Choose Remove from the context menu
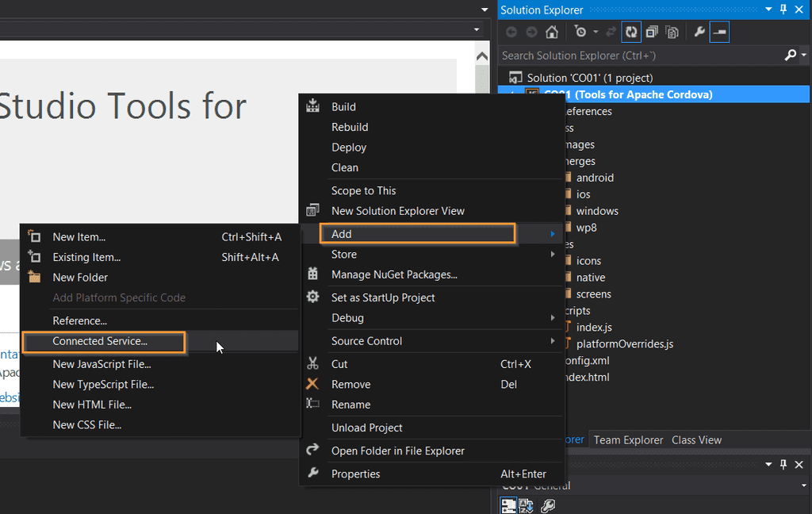 point(431,384)
